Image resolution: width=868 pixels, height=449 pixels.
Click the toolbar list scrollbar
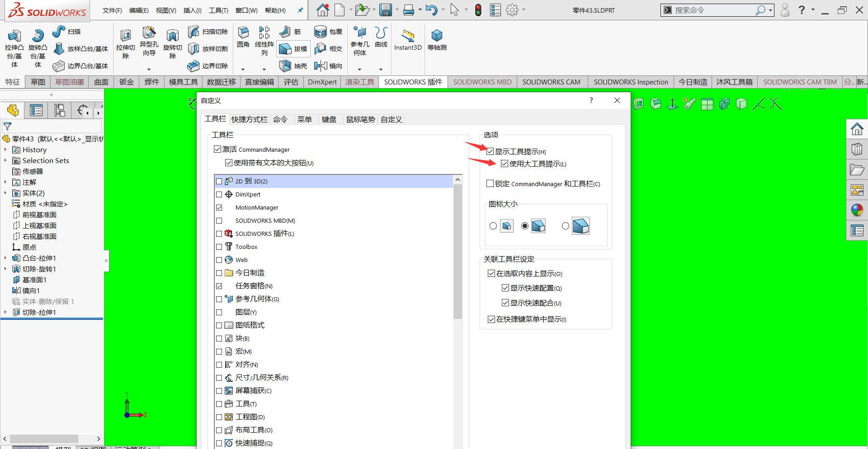click(x=458, y=252)
